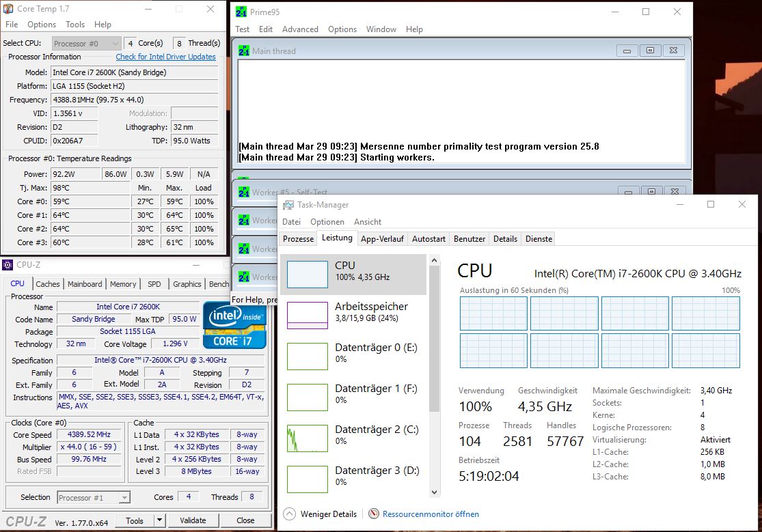Click the Core Temp title bar icon
762x532 pixels.
(8, 9)
